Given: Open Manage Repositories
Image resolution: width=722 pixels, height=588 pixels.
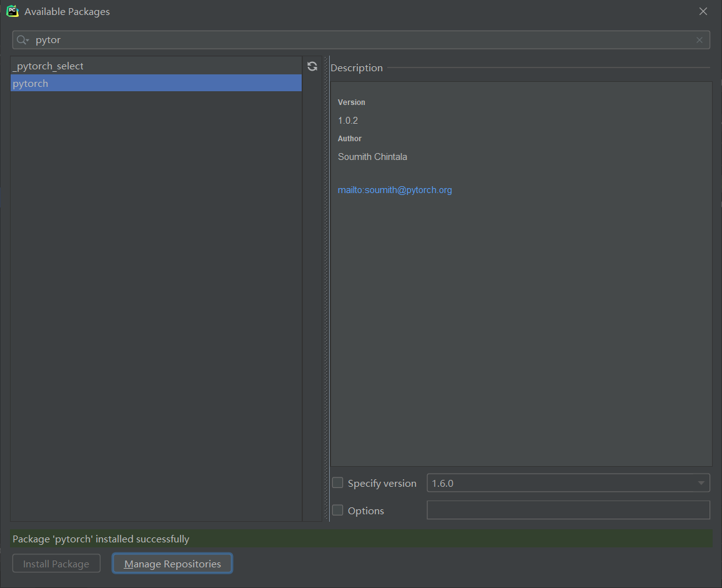Looking at the screenshot, I should point(172,564).
